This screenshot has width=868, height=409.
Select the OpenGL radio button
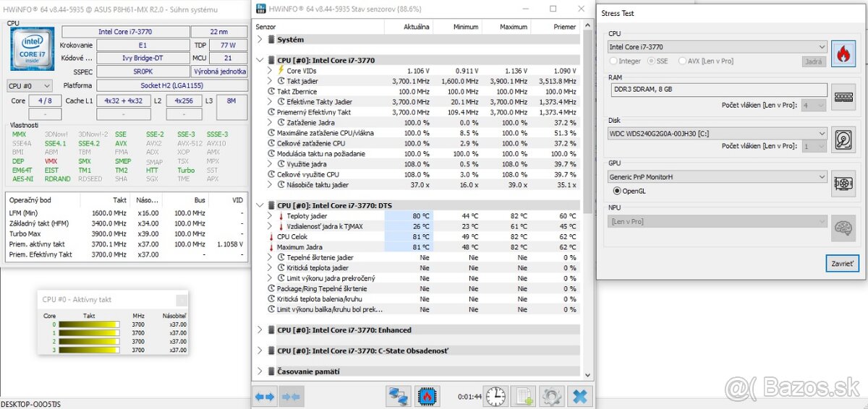click(x=617, y=191)
